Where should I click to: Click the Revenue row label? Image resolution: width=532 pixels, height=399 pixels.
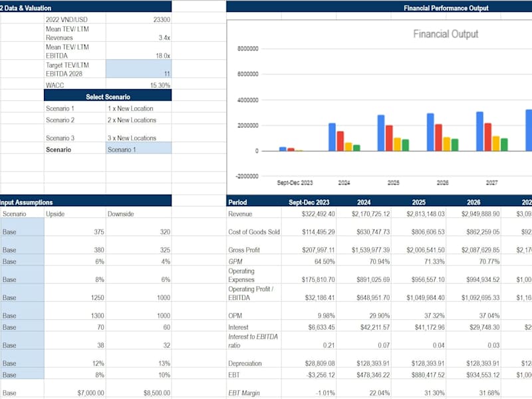tap(240, 214)
